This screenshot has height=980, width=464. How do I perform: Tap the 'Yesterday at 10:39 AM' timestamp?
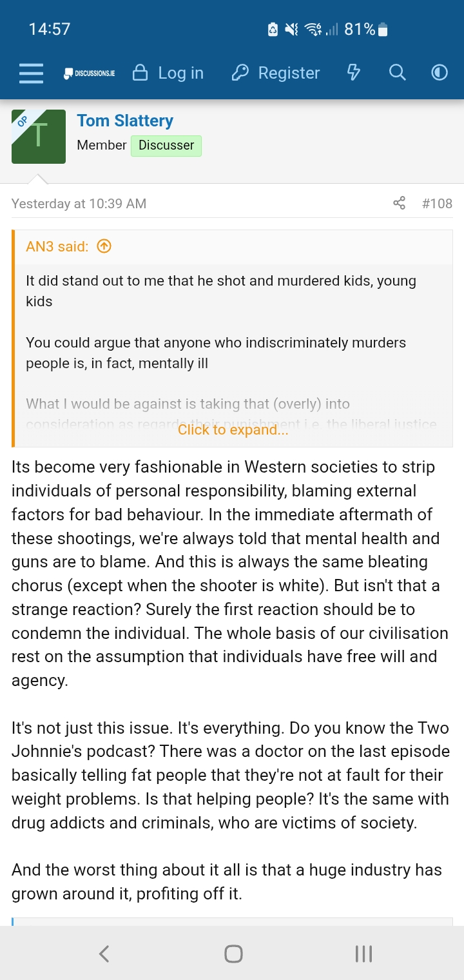pyautogui.click(x=79, y=204)
